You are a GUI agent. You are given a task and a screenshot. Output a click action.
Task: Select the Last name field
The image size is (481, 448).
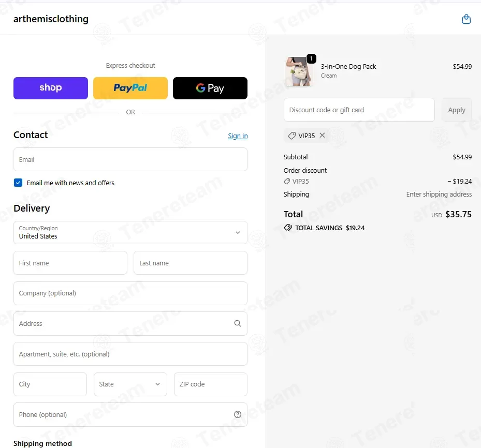coord(191,263)
